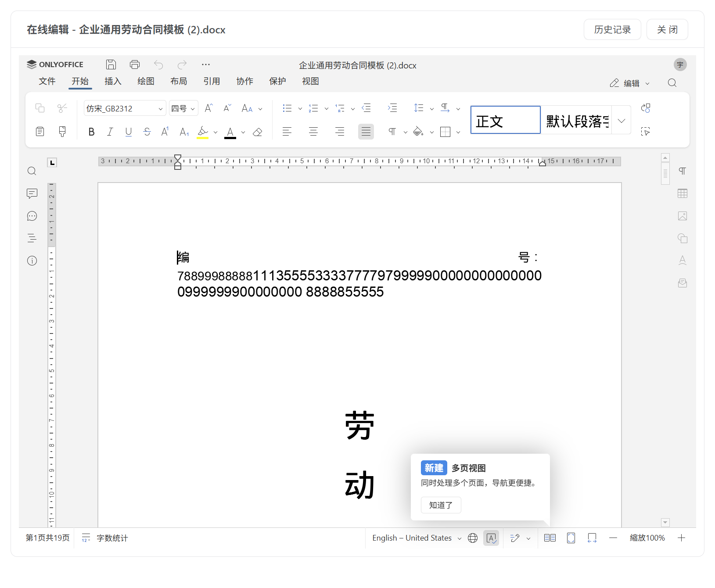Toggle justified alignment
715x588 pixels.
coord(366,132)
